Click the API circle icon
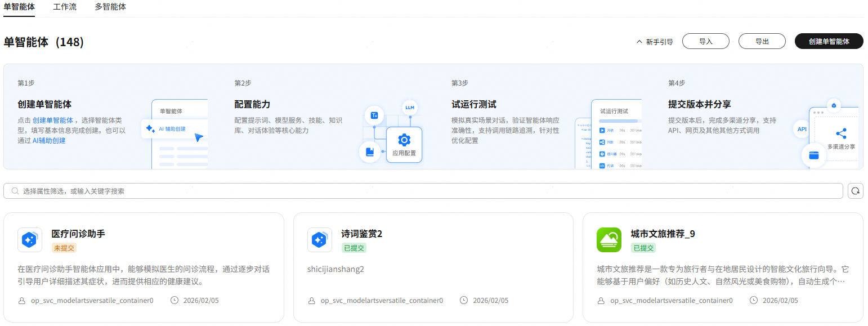The image size is (868, 326). [x=802, y=129]
